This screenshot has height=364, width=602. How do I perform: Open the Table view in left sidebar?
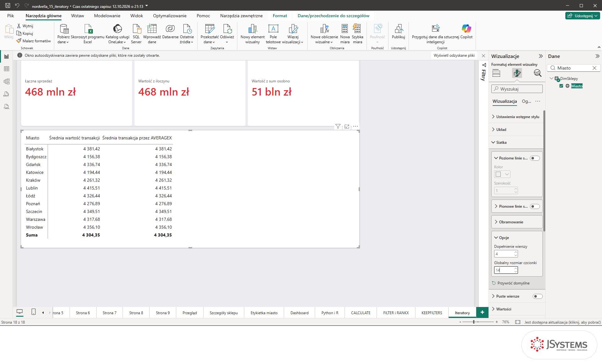coord(7,69)
